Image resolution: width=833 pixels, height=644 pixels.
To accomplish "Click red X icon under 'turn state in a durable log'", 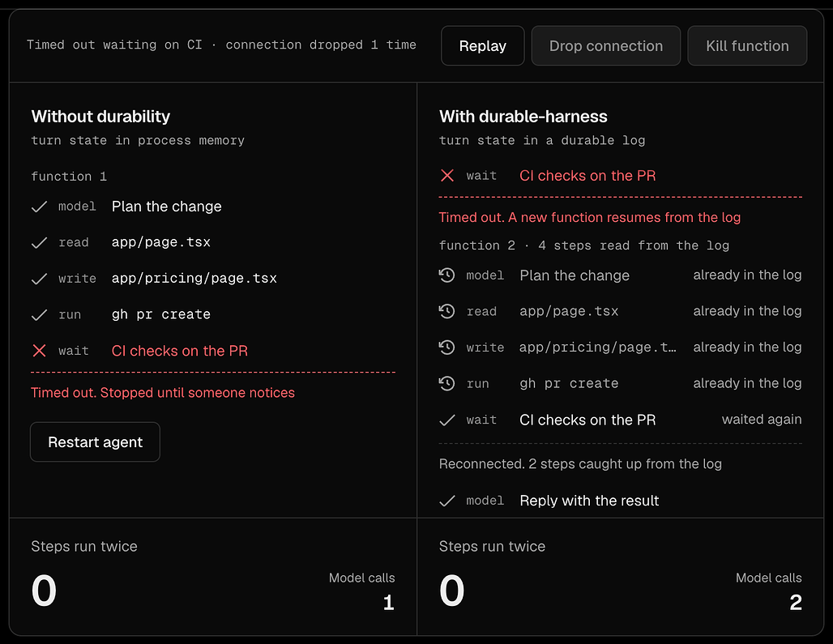I will (x=447, y=175).
